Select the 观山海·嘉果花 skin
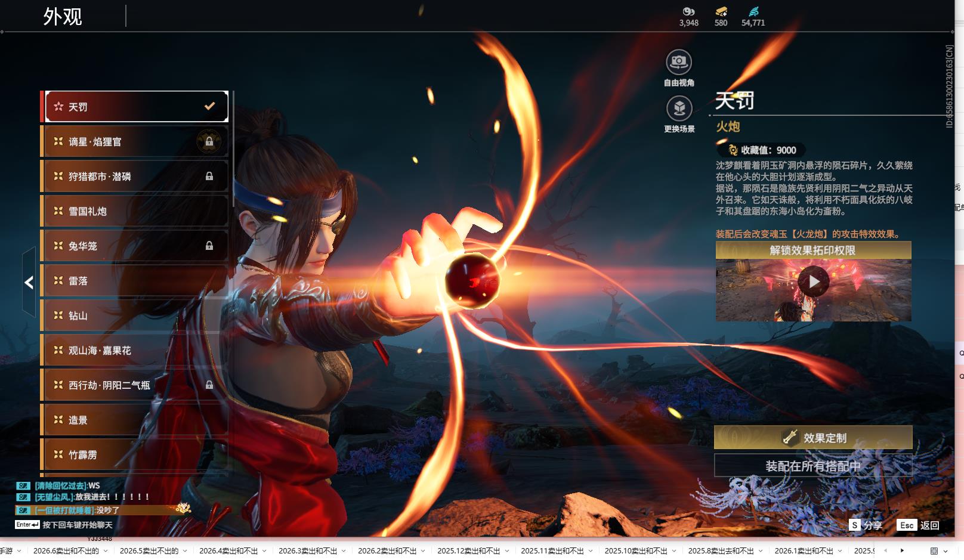This screenshot has height=560, width=964. coord(134,351)
